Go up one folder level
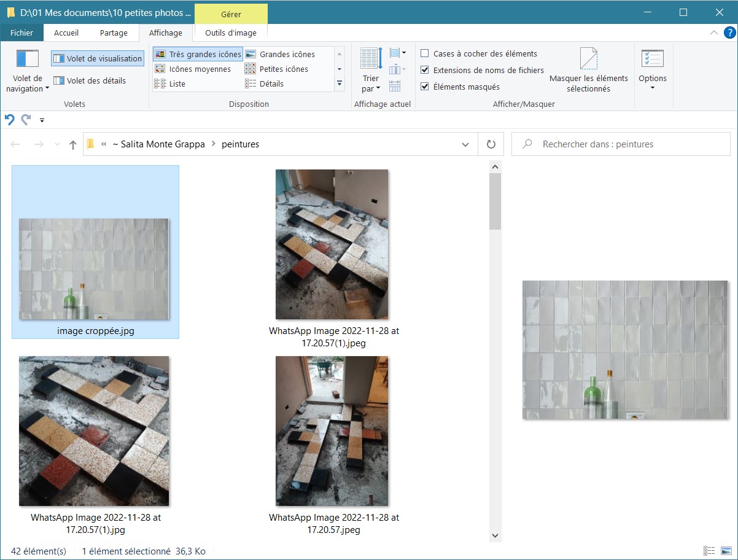 point(73,144)
